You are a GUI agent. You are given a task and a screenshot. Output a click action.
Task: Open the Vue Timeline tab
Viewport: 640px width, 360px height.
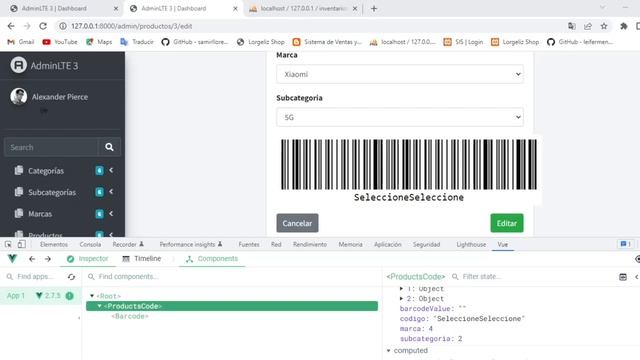(142, 259)
